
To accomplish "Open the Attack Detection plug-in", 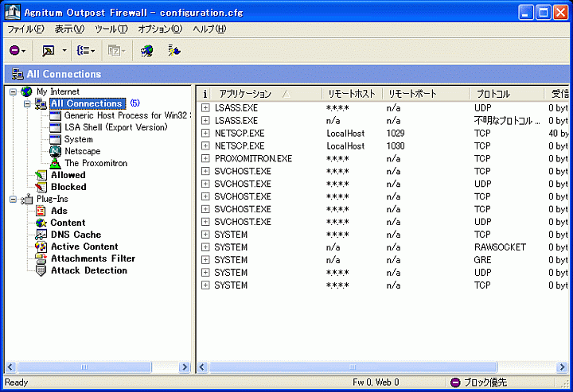I will 88,270.
